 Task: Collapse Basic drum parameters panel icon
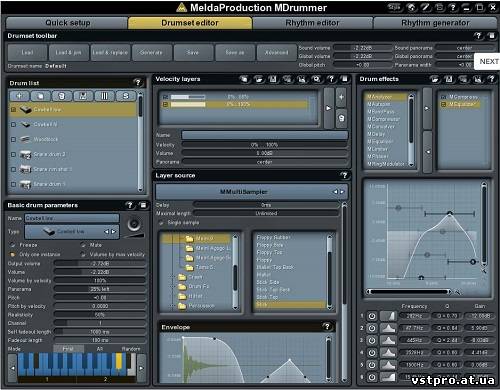(x=143, y=205)
